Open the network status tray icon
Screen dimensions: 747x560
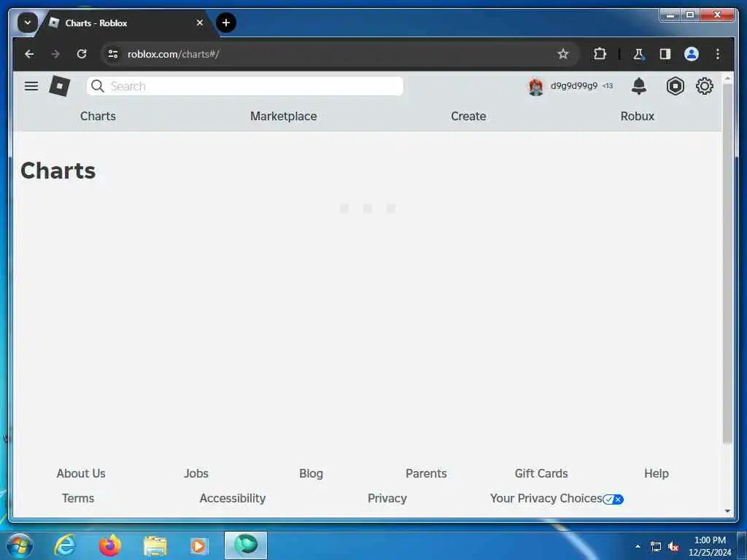[x=656, y=547]
